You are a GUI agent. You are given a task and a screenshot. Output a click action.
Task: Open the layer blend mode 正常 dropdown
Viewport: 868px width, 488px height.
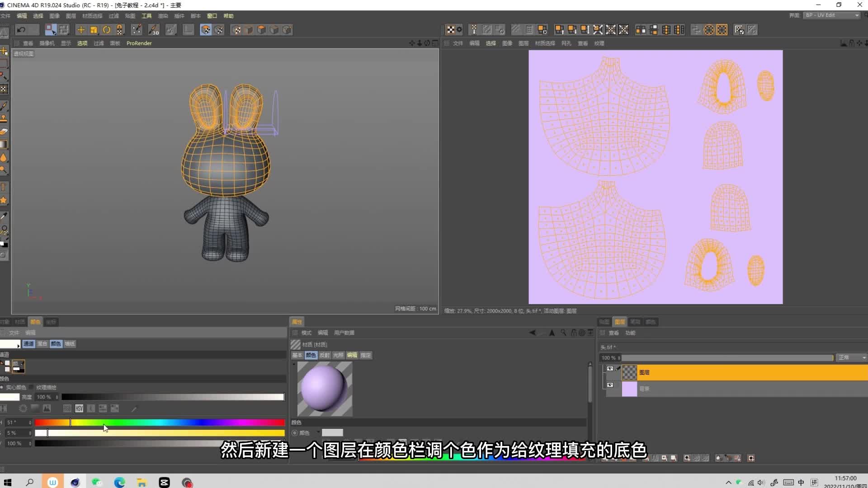(851, 358)
